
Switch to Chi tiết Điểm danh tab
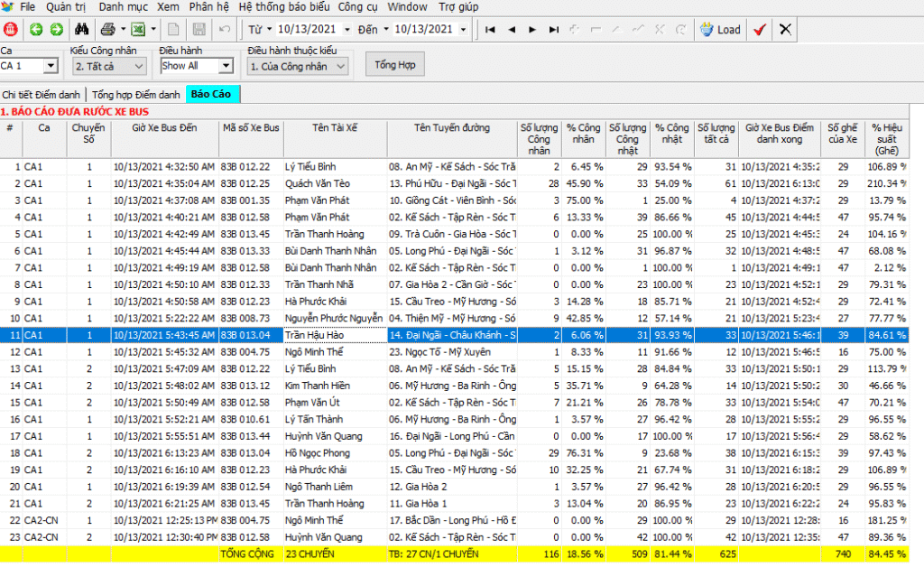click(42, 94)
